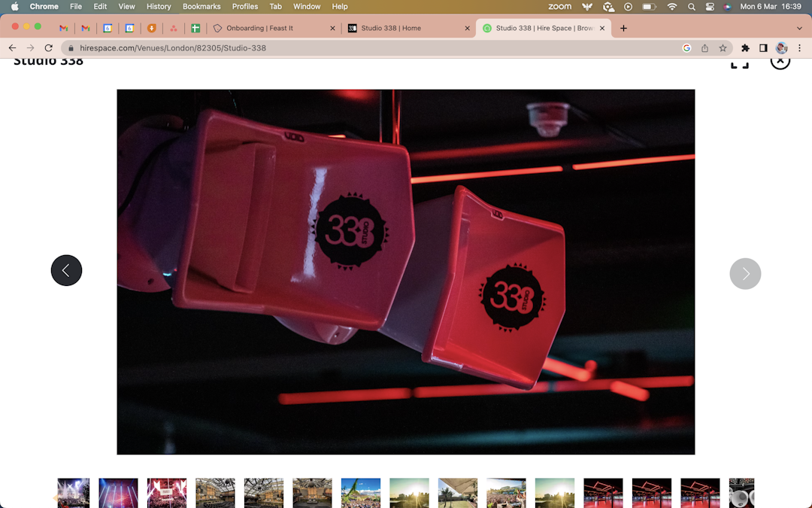The image size is (812, 508).
Task: Go forward in browser history
Action: (x=31, y=47)
